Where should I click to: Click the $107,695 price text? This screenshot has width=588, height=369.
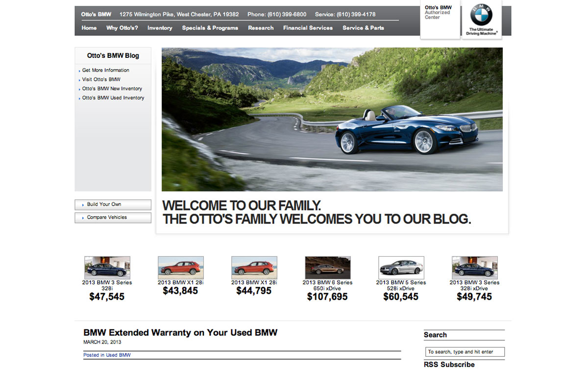tap(327, 296)
